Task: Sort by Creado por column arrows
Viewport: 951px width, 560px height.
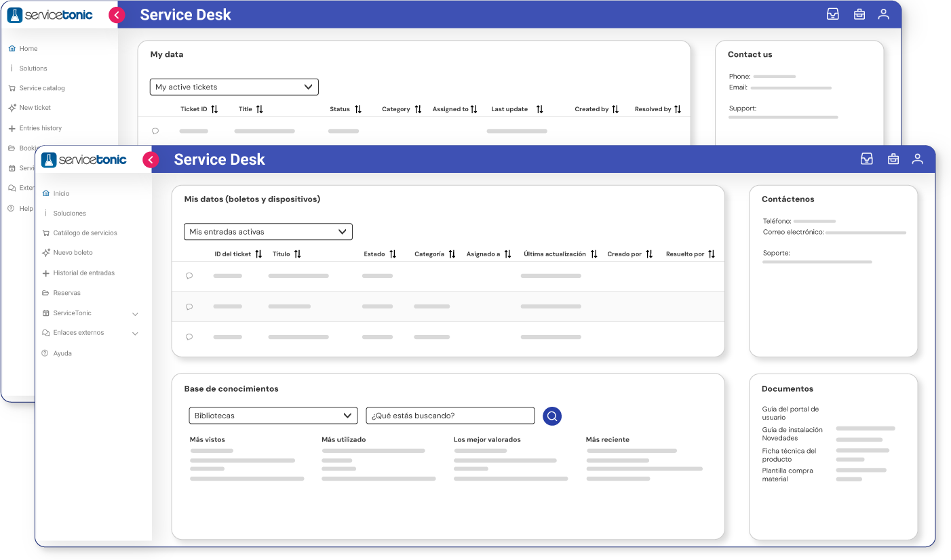Action: [649, 254]
